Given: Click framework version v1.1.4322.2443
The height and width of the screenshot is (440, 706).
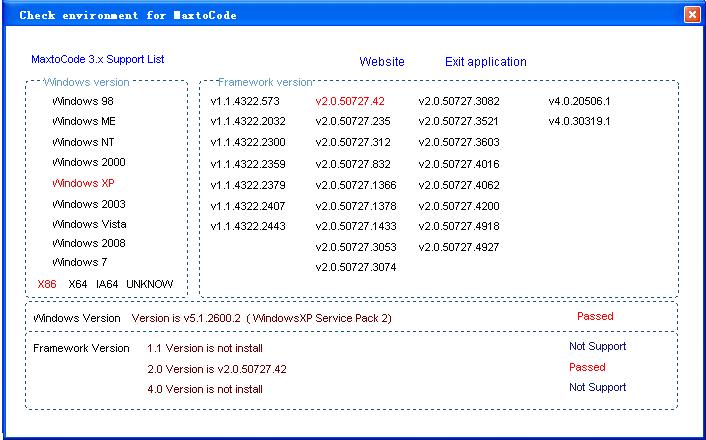Looking at the screenshot, I should [248, 226].
